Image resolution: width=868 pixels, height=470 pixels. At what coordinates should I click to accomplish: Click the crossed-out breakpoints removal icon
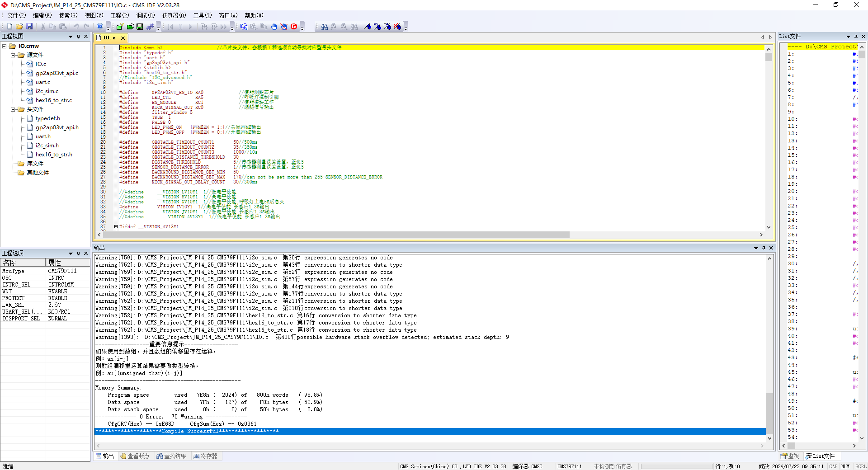(x=284, y=27)
